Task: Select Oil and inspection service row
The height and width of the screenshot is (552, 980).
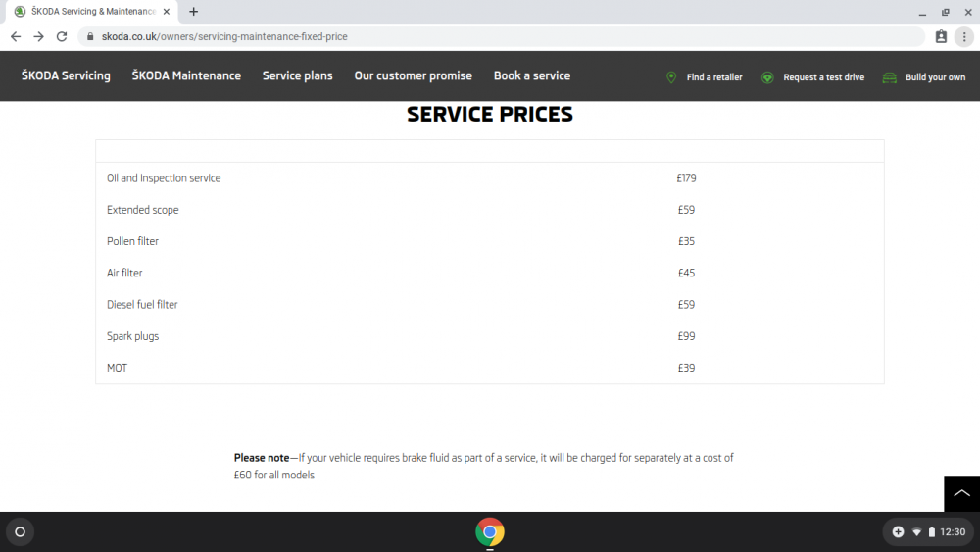Action: [489, 178]
